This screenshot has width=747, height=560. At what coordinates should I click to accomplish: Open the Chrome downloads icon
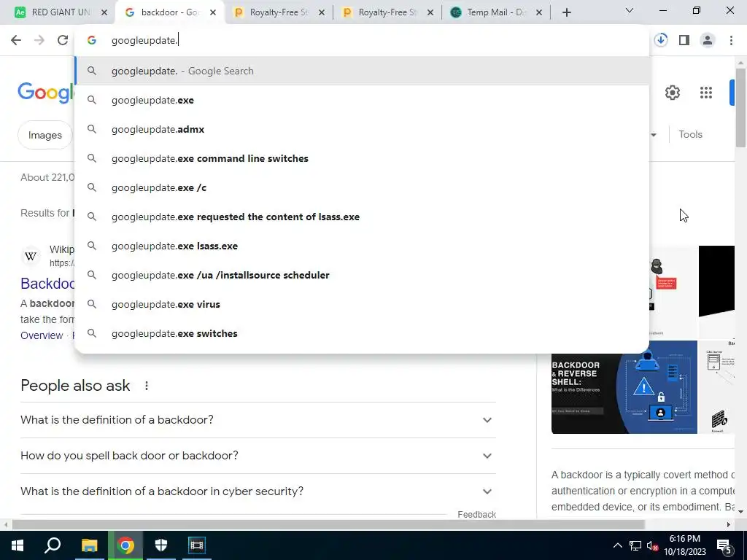[x=661, y=40]
